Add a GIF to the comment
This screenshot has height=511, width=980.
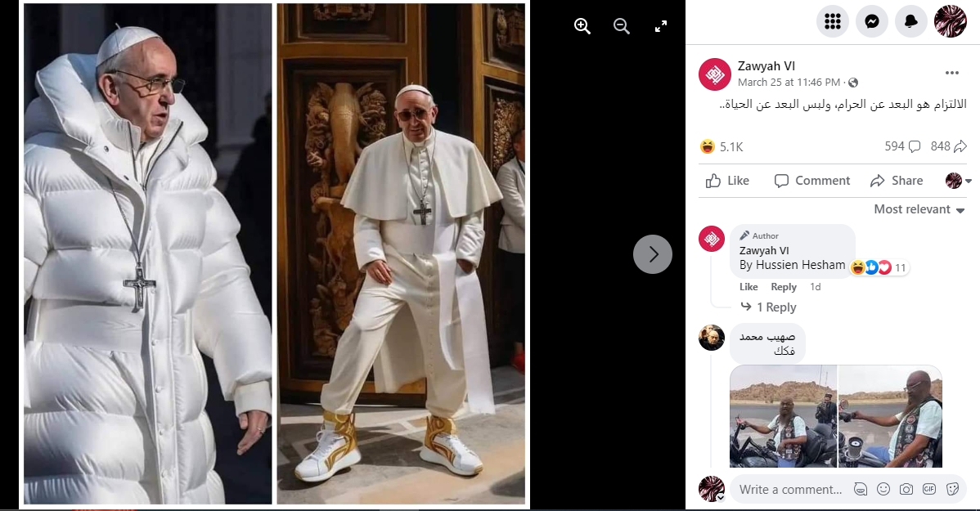pyautogui.click(x=929, y=489)
